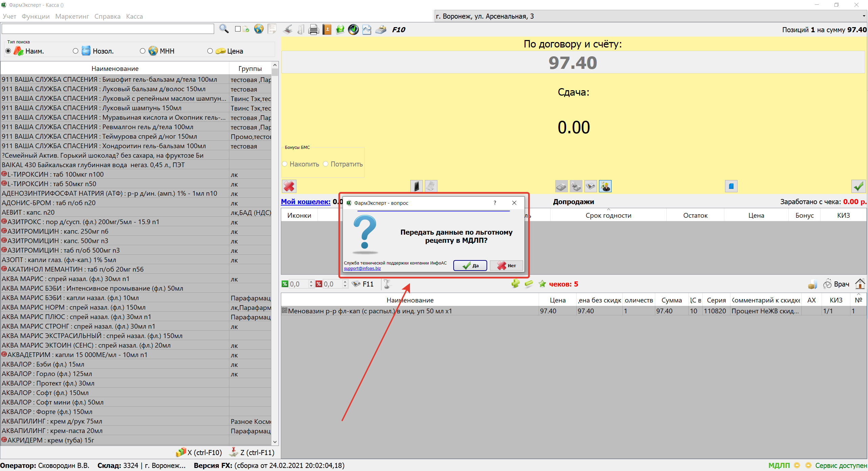Select the МНН search type radio
Viewport: 868px width, 471px height.
[143, 51]
